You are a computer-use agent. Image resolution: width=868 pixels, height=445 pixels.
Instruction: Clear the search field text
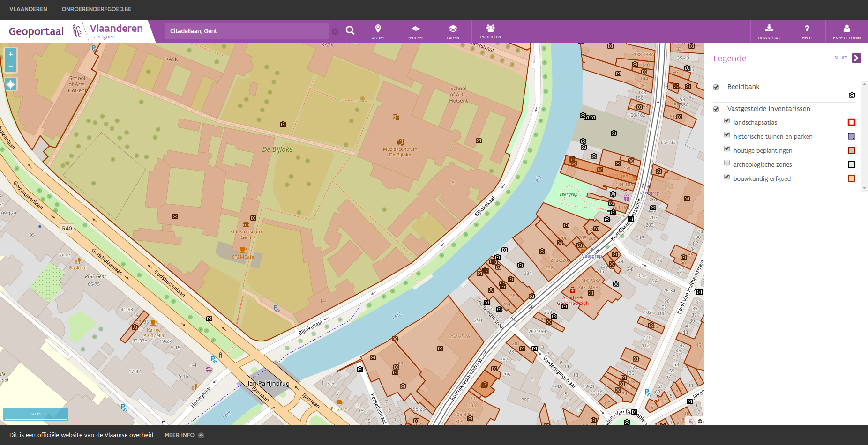[335, 31]
